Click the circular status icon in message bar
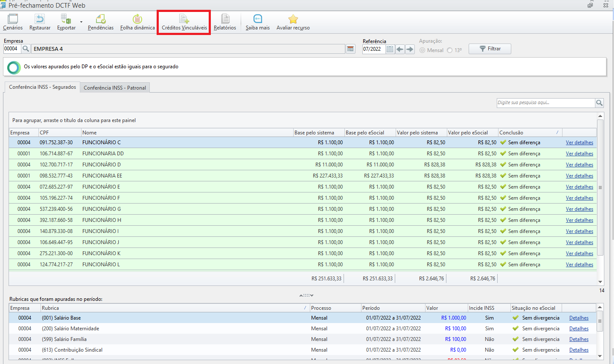This screenshot has width=615, height=364. pos(14,67)
